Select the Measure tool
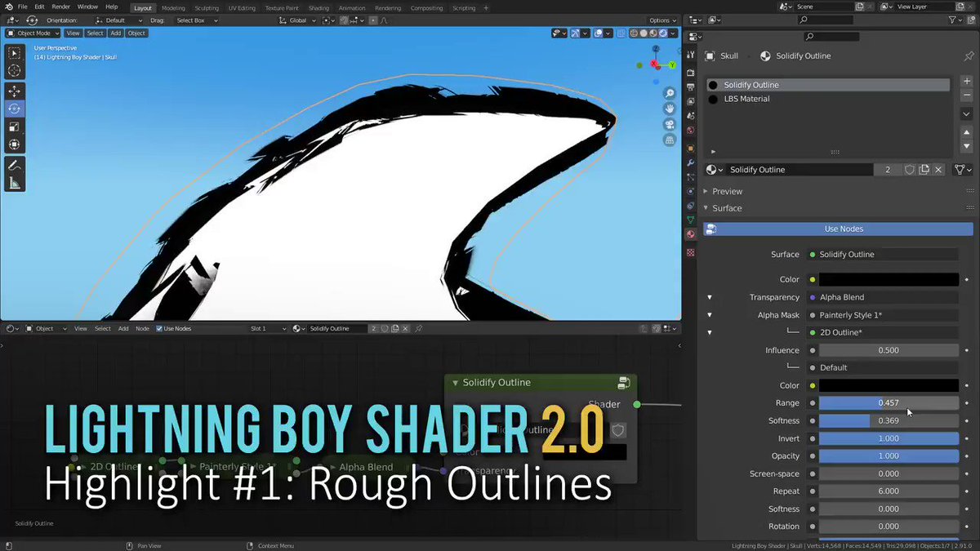Image resolution: width=980 pixels, height=551 pixels. [x=14, y=183]
